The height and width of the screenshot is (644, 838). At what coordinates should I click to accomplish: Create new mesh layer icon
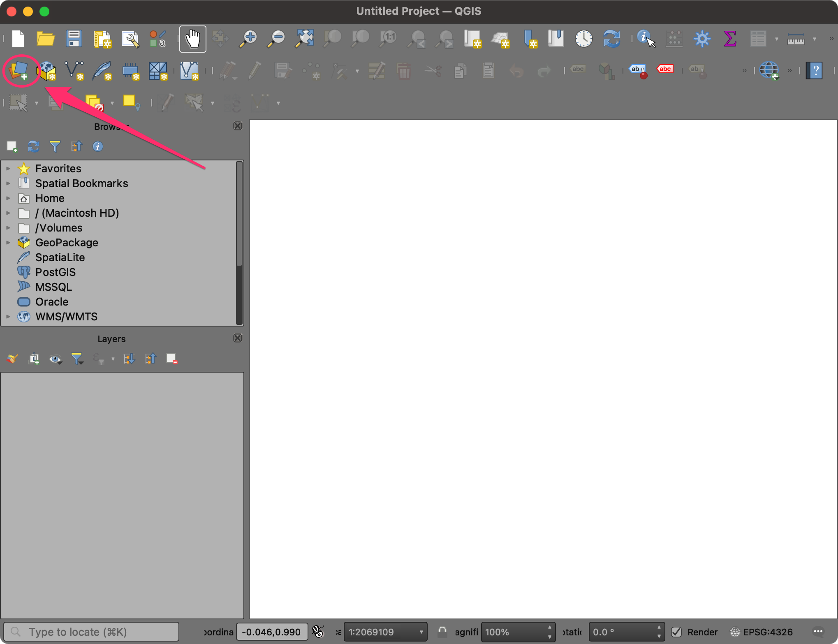(x=158, y=71)
